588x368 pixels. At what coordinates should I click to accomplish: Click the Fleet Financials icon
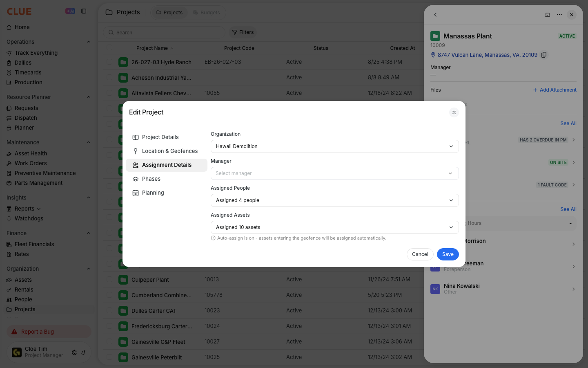click(x=9, y=244)
